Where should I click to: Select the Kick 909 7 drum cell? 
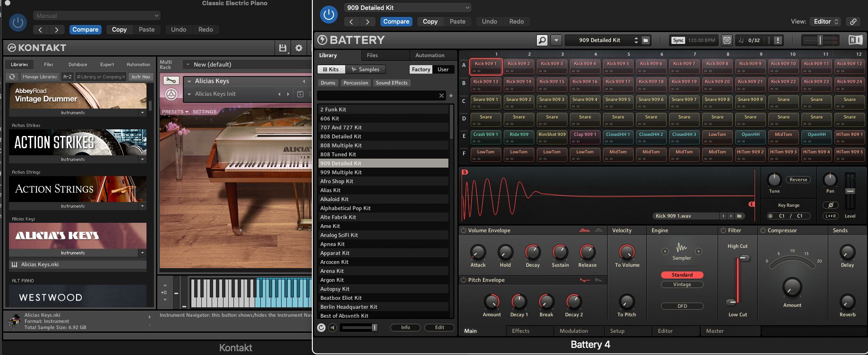click(x=684, y=67)
